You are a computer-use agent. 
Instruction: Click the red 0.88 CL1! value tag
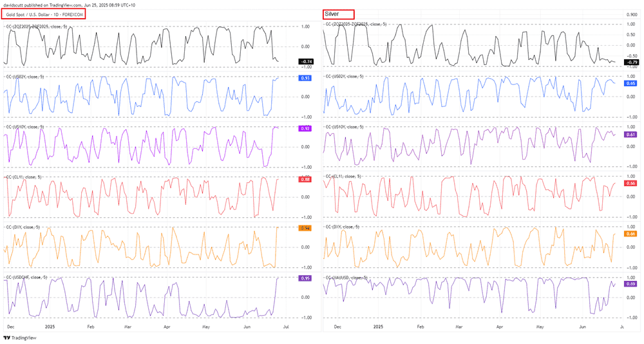305,179
